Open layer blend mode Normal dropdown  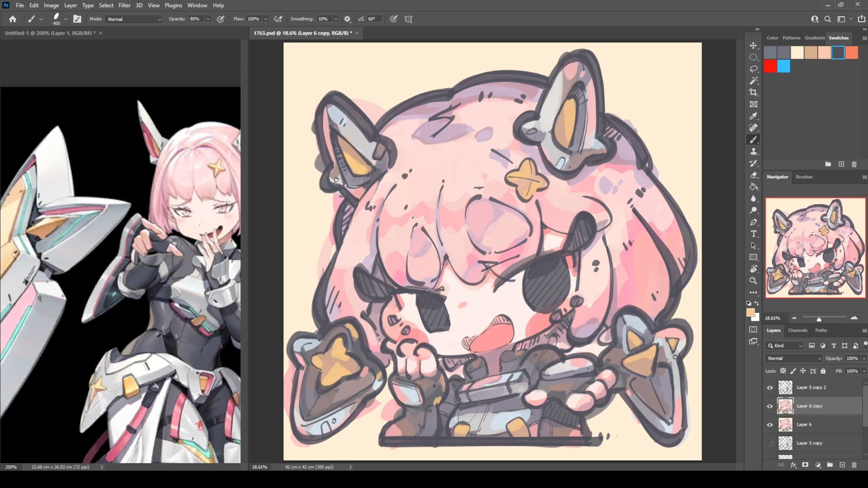pos(794,358)
